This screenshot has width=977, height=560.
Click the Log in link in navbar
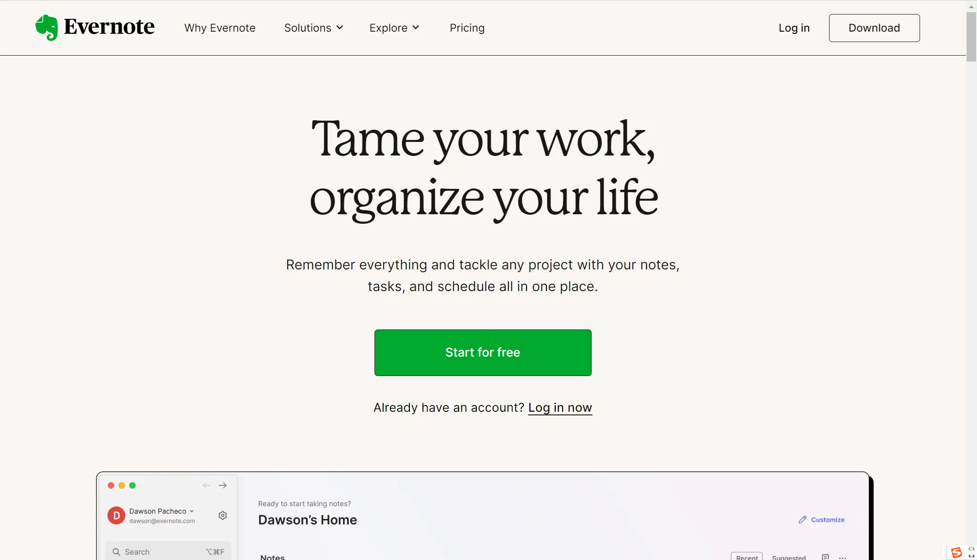(x=794, y=28)
